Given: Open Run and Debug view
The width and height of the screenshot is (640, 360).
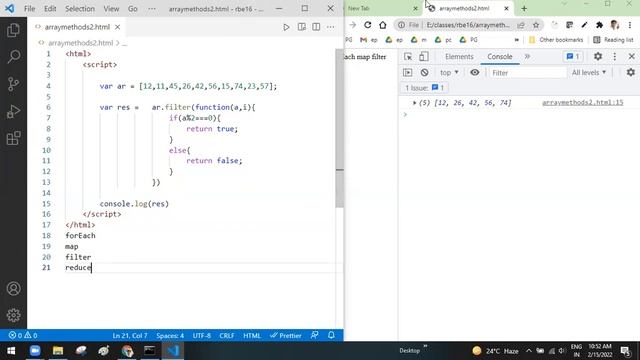Looking at the screenshot, I should point(13,111).
